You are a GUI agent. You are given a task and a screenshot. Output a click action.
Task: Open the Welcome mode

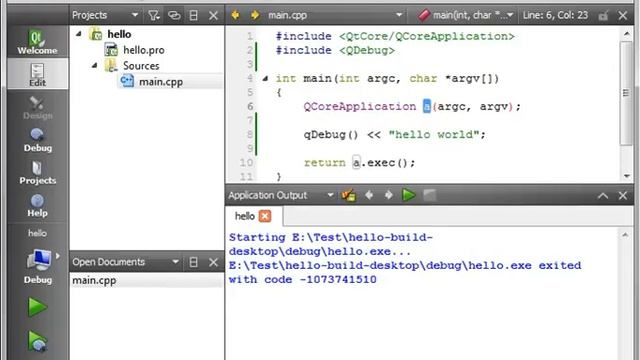click(37, 42)
